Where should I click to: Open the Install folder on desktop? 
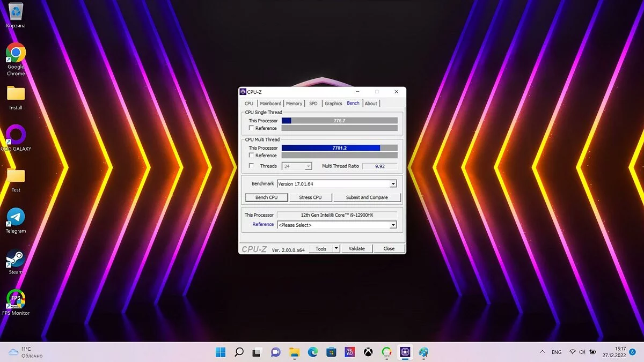[16, 94]
